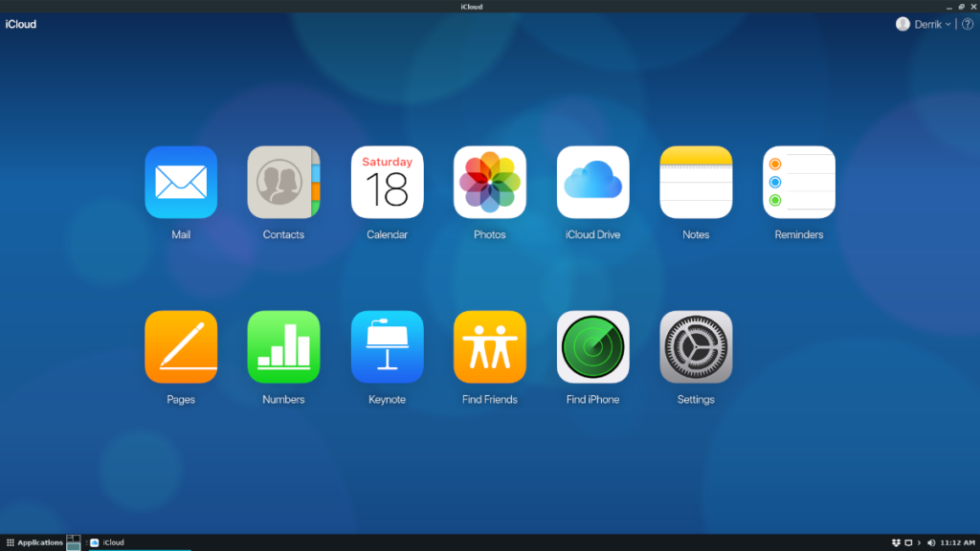
Task: Launch Keynote
Action: (387, 347)
